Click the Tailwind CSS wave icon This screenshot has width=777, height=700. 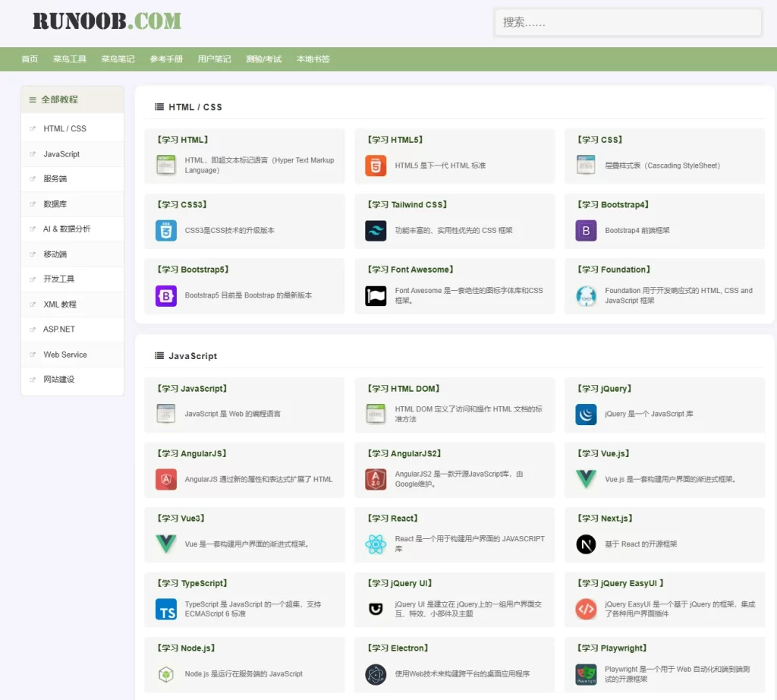[x=376, y=230]
